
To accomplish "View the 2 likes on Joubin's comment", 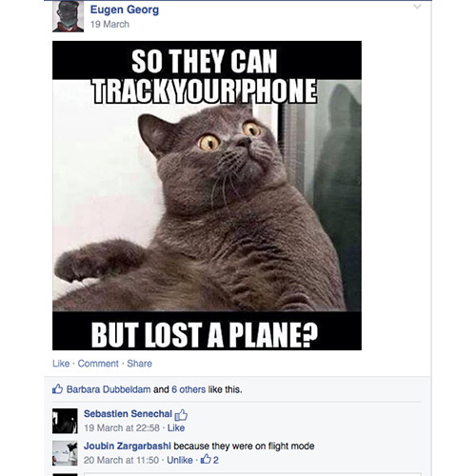I will click(x=210, y=460).
